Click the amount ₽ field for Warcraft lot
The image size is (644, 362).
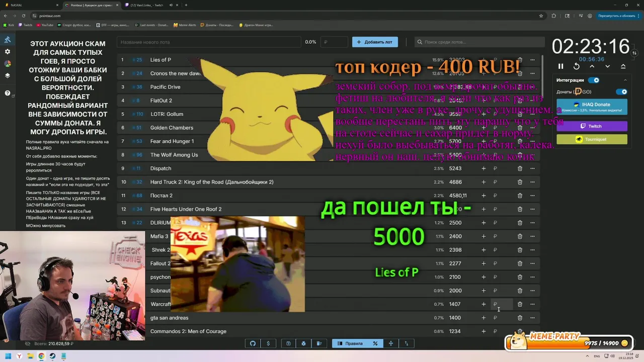point(502,304)
